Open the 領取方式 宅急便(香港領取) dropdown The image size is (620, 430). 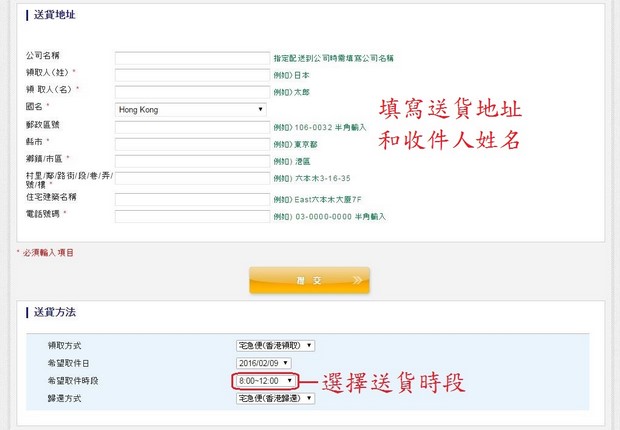point(275,345)
